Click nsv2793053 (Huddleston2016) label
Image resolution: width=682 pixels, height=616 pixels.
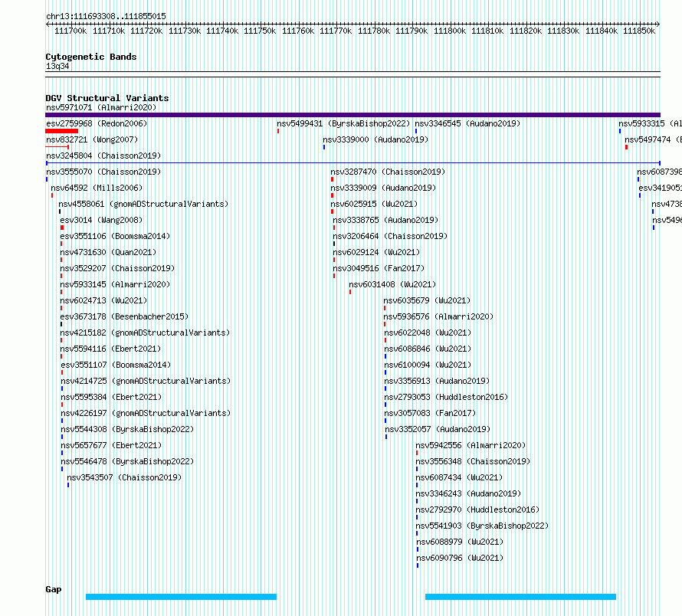pyautogui.click(x=446, y=397)
